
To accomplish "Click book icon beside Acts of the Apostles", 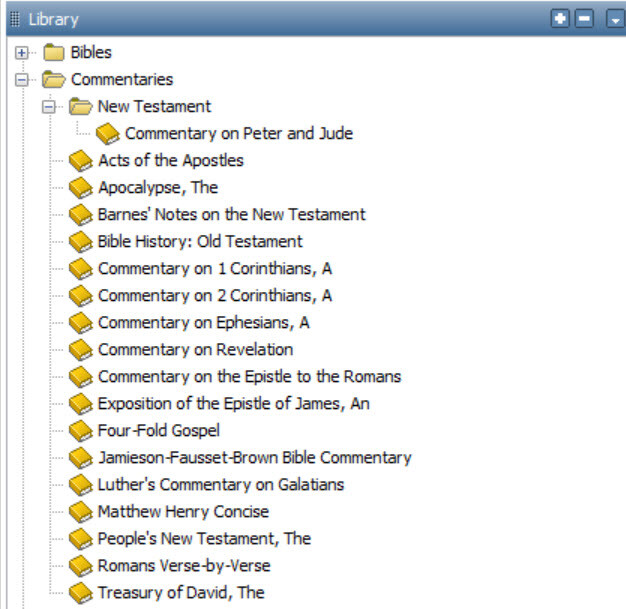I will tap(81, 161).
